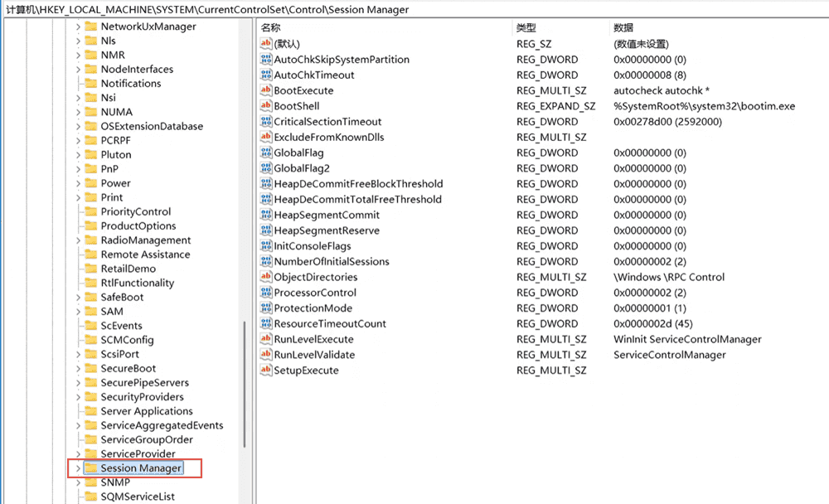Viewport: 829px width, 504px height.
Task: Click the Session Manager folder icon
Action: [x=91, y=468]
